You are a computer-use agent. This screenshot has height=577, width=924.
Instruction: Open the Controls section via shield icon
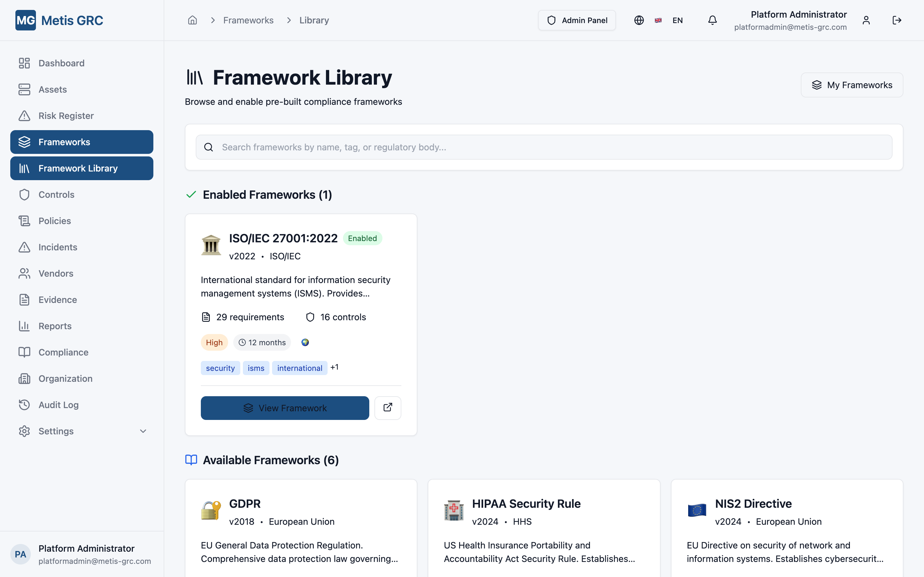24,194
